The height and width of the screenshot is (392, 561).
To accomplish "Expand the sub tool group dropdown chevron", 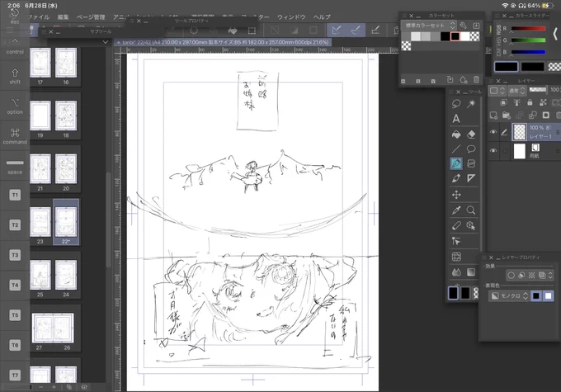I will click(x=106, y=42).
